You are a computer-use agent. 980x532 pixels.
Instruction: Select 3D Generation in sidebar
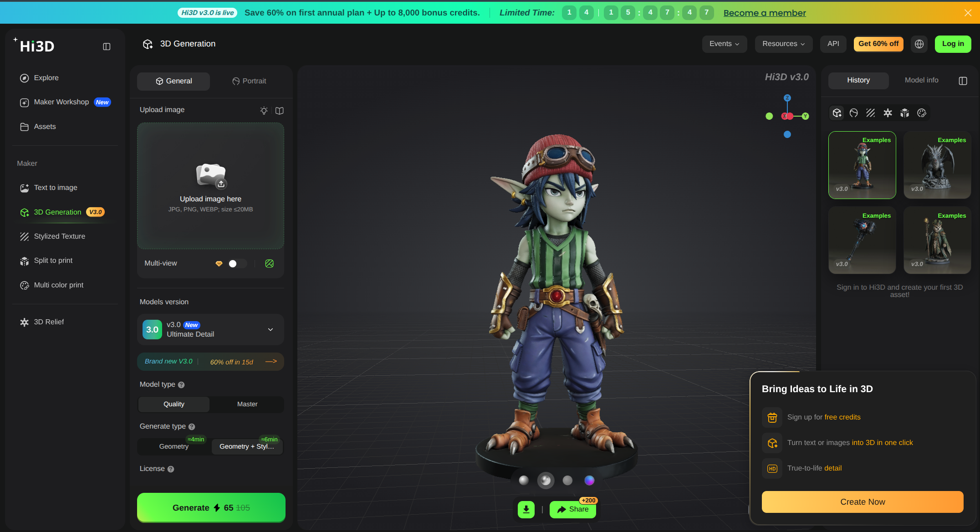62,212
